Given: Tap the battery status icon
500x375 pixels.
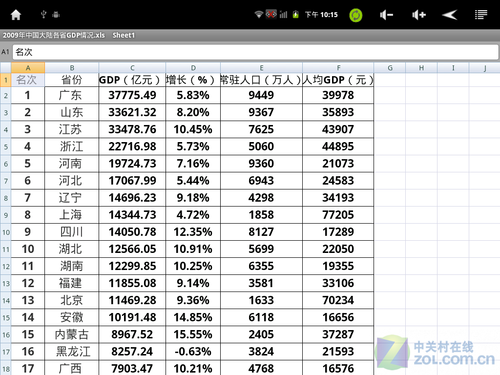Looking at the screenshot, I should pyautogui.click(x=296, y=14).
